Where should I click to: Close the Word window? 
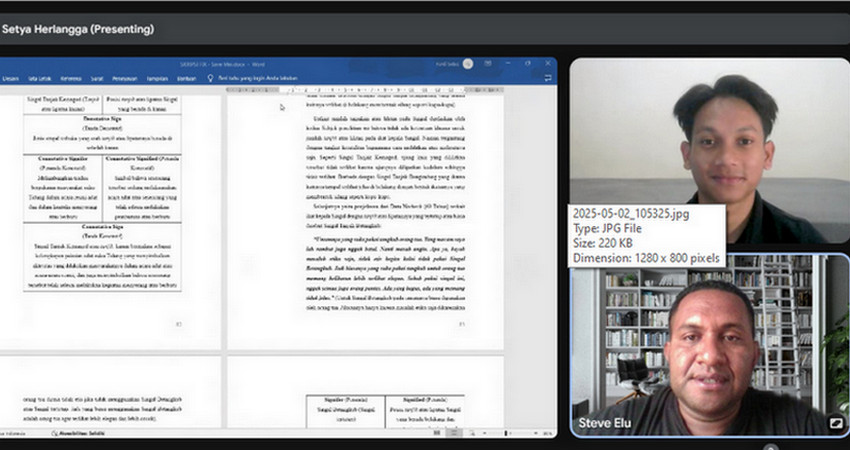coord(548,63)
